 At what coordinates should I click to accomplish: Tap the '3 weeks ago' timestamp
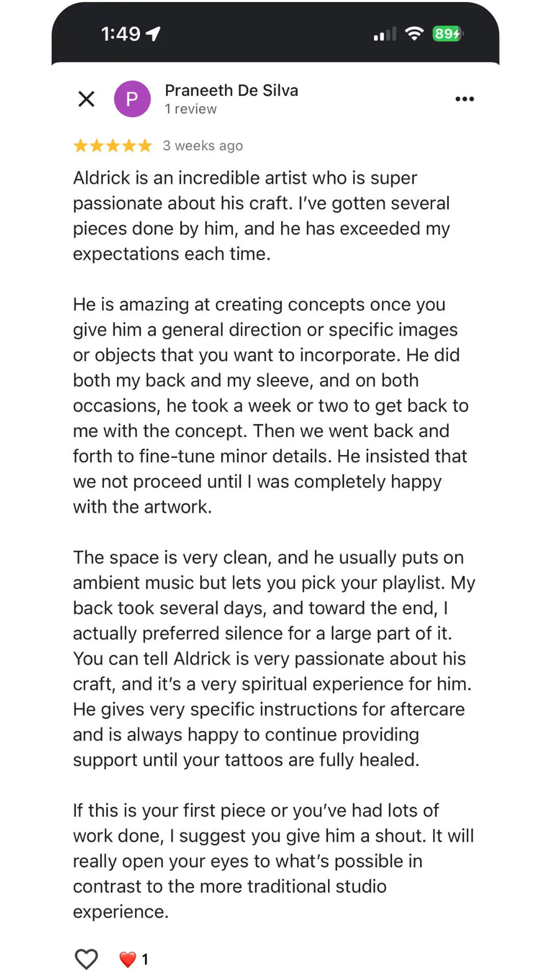[x=203, y=145]
